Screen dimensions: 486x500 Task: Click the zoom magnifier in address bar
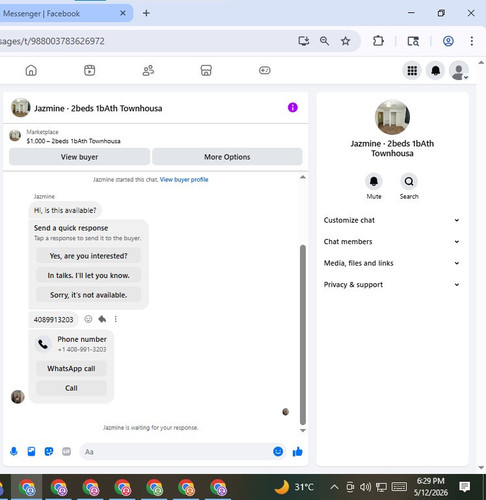(324, 41)
